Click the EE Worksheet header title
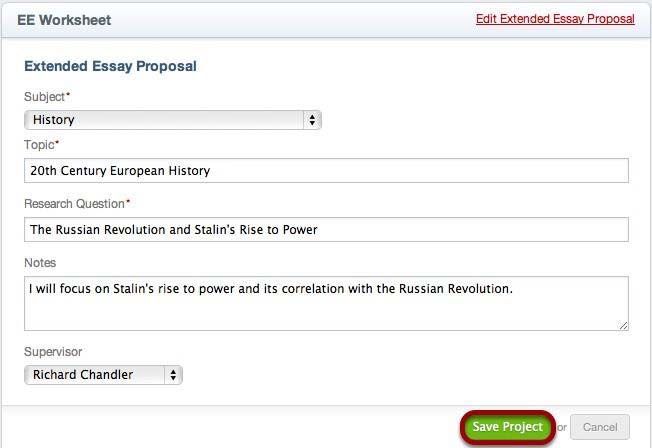The height and width of the screenshot is (448, 652). coord(64,20)
